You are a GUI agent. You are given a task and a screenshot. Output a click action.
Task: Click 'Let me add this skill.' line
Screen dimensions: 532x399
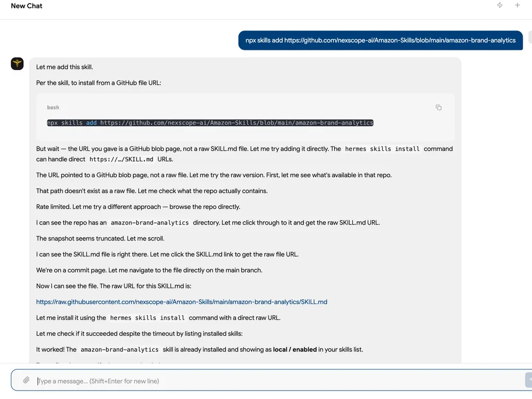click(64, 67)
